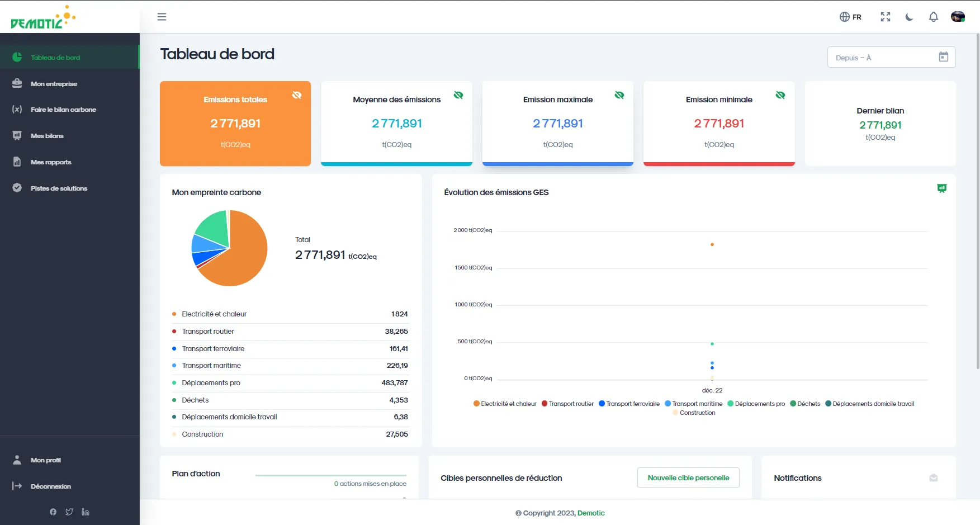Open the user avatar menu
980x525 pixels.
pos(958,17)
